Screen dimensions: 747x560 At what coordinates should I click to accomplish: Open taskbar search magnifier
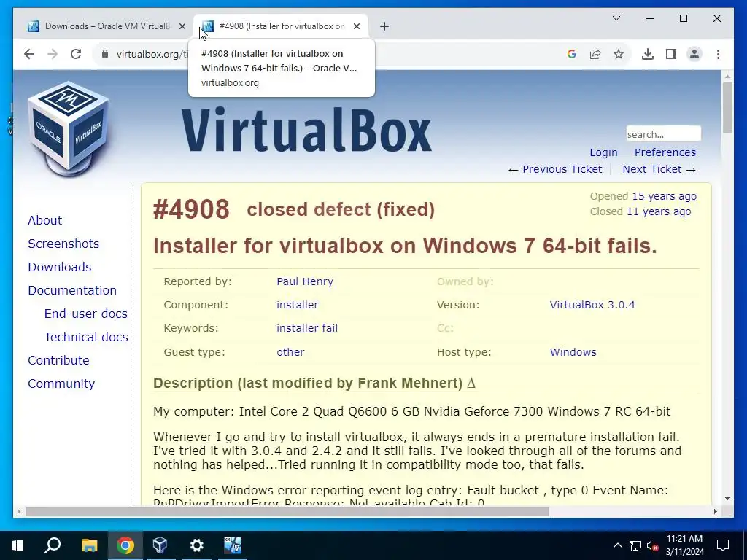[x=53, y=545]
